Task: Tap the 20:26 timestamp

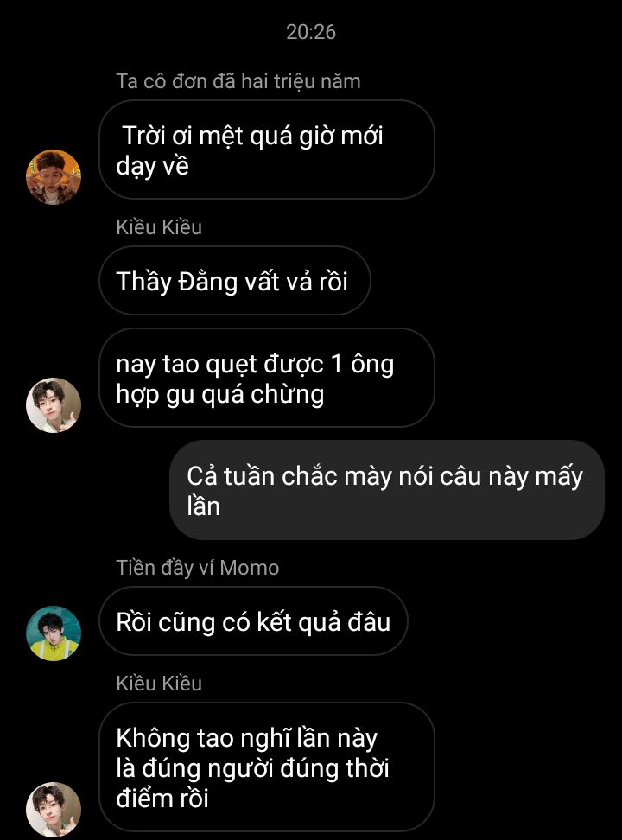Action: tap(311, 32)
